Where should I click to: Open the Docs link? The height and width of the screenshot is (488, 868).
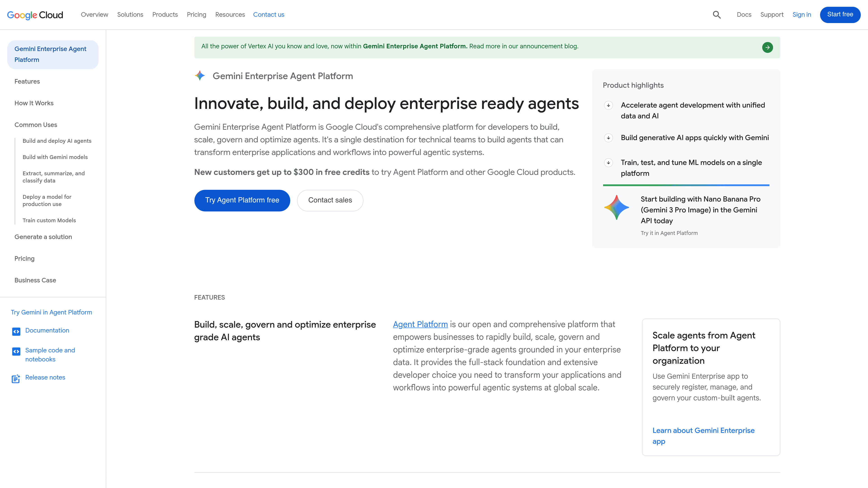744,14
